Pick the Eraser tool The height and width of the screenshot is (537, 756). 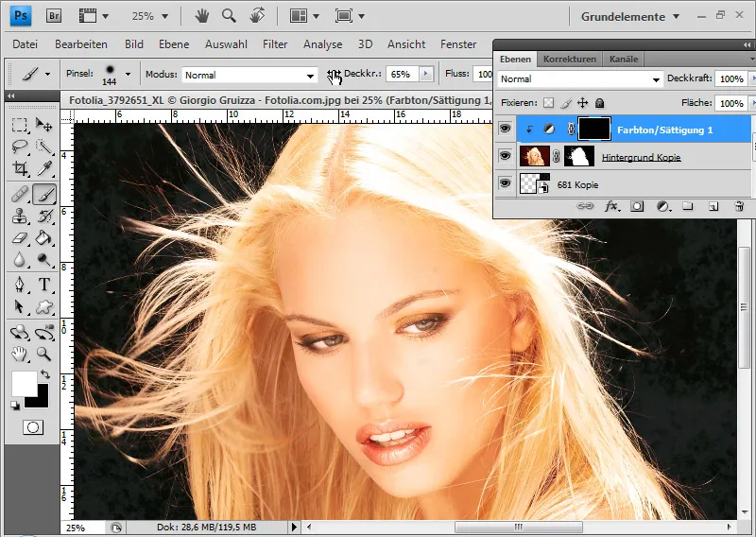[x=20, y=237]
